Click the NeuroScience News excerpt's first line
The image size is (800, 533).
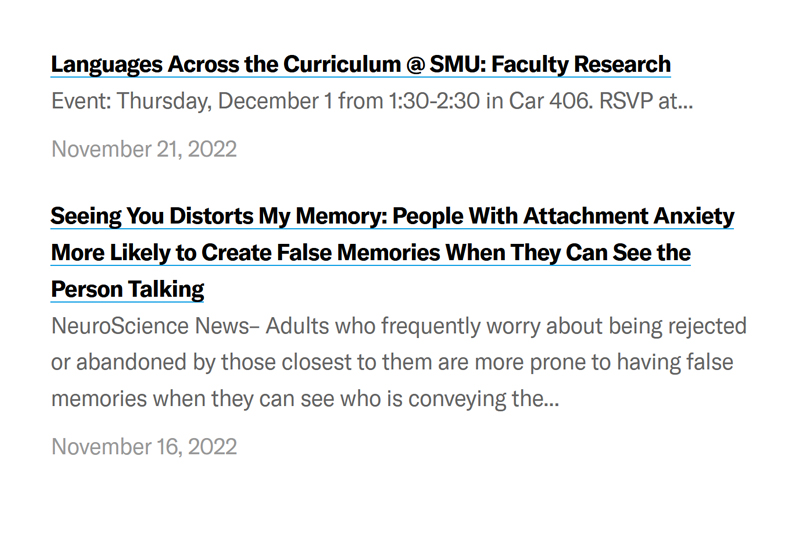[x=398, y=327]
